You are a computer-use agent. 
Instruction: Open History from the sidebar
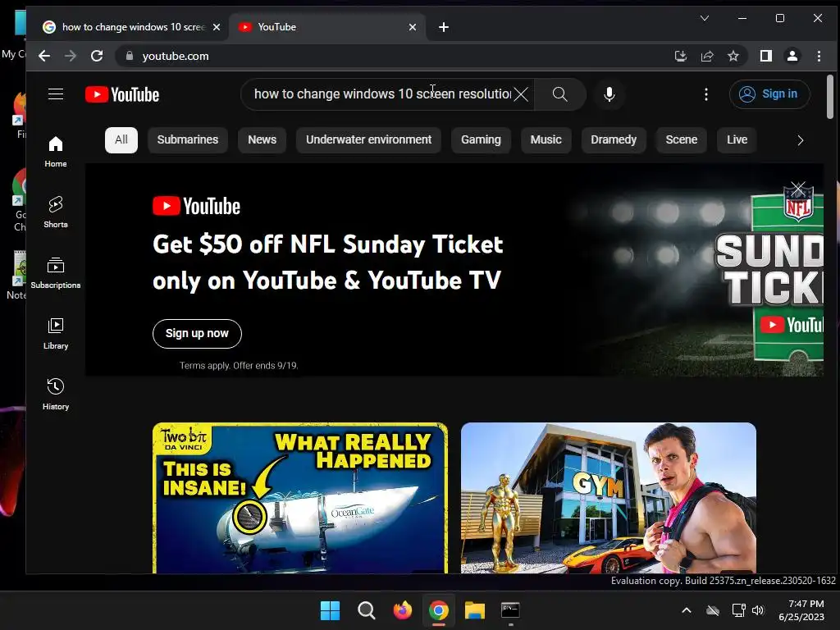coord(56,395)
